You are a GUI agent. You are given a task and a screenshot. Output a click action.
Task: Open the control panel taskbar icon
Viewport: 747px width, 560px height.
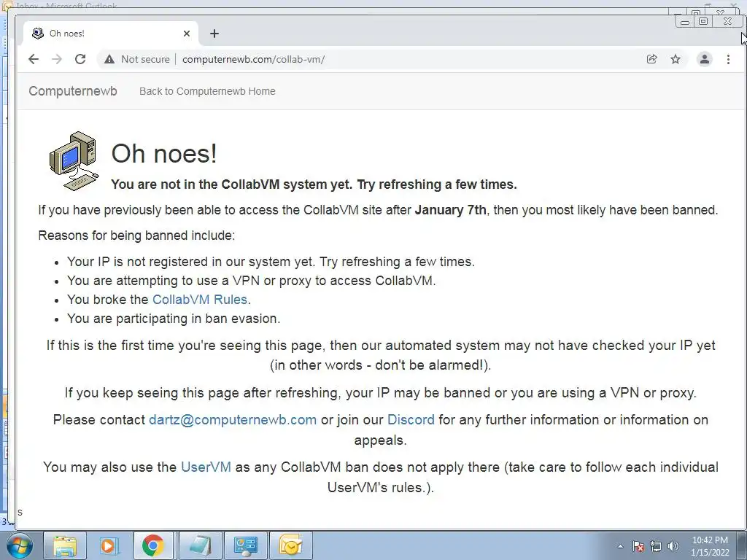245,545
